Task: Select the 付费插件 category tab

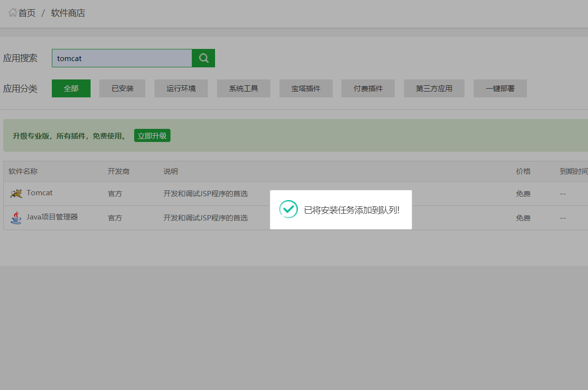Action: (368, 88)
